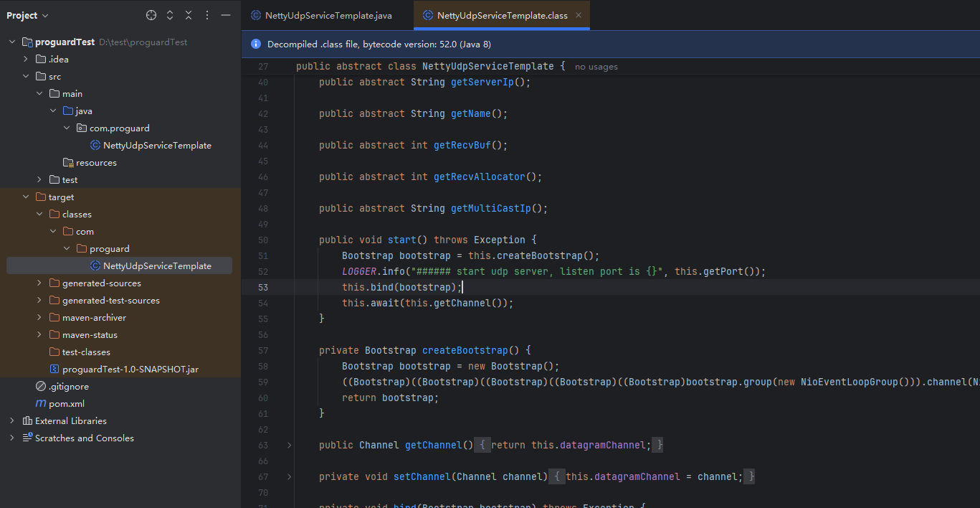980x508 pixels.
Task: Click External Libraries icon
Action: 27,421
